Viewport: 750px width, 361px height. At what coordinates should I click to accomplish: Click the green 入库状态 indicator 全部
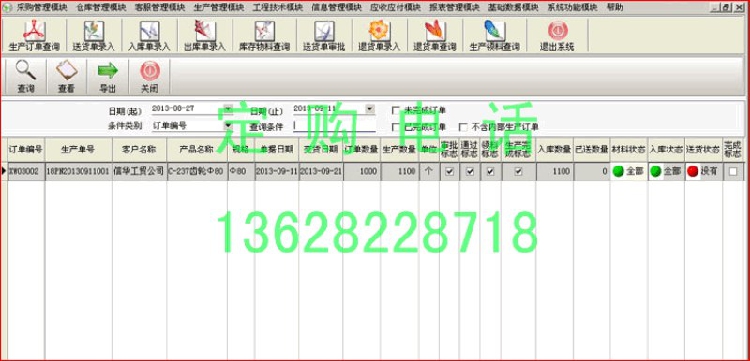[656, 172]
